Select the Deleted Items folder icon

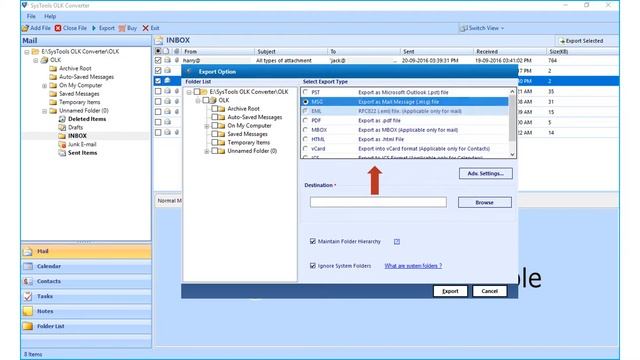click(x=62, y=119)
